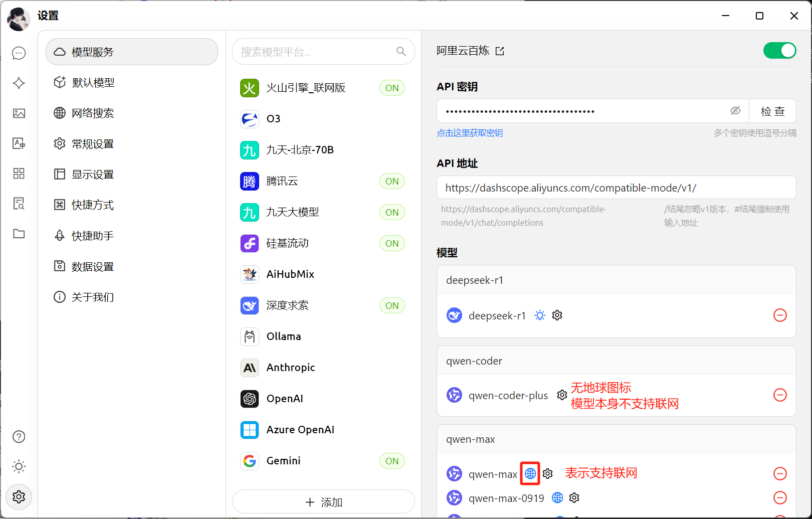The width and height of the screenshot is (812, 519).
Task: Open the translate sidebar icon
Action: coord(19,143)
